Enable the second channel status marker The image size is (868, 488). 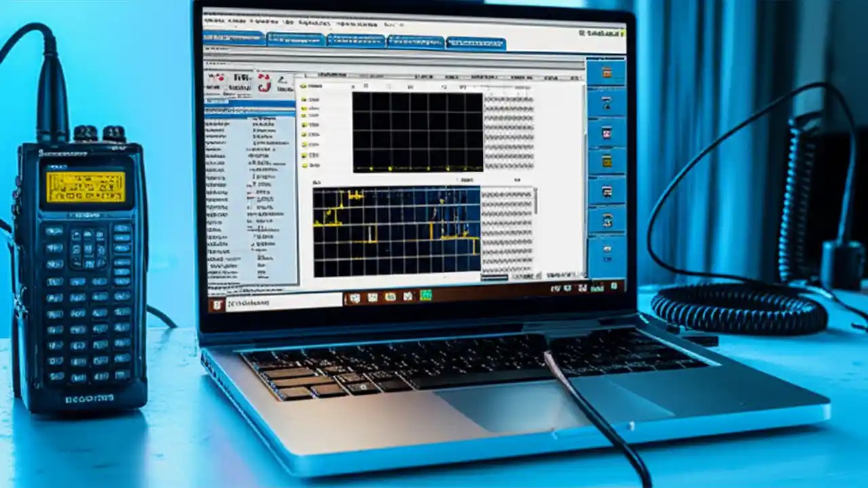pos(304,98)
